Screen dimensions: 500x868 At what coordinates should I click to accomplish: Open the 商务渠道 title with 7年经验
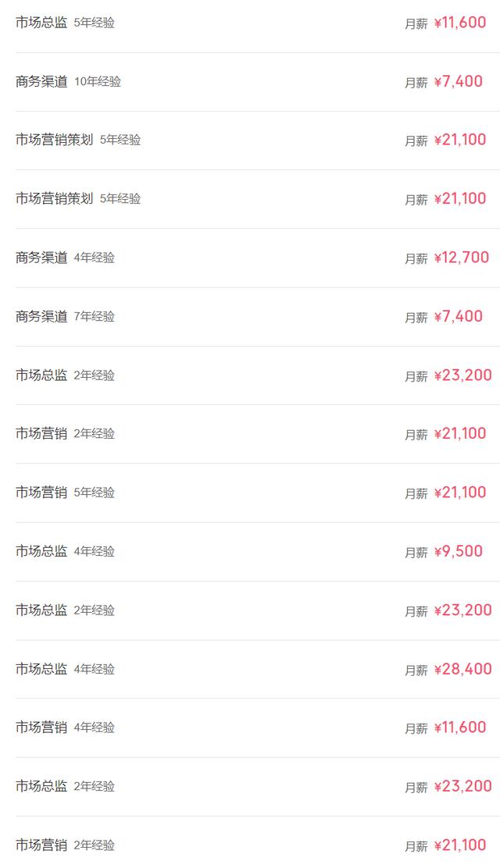point(41,317)
